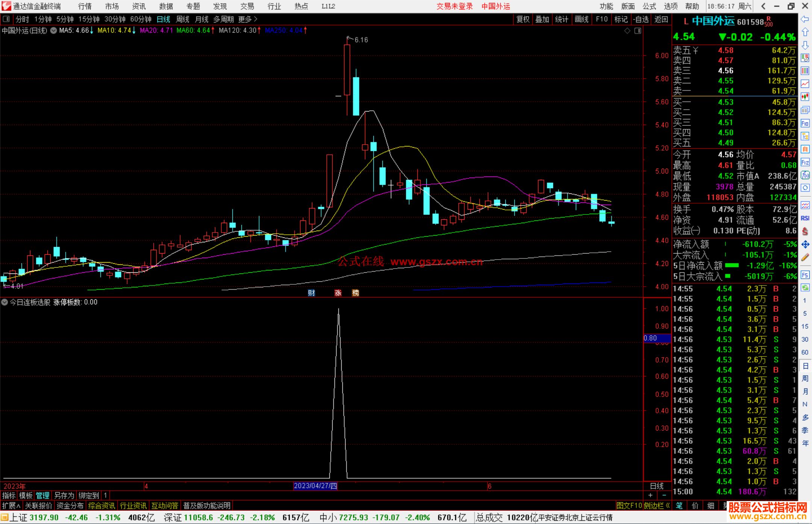812x524 pixels.
Task: Open the 中国外运(日线) indicator dropdown arrow
Action: (54, 30)
